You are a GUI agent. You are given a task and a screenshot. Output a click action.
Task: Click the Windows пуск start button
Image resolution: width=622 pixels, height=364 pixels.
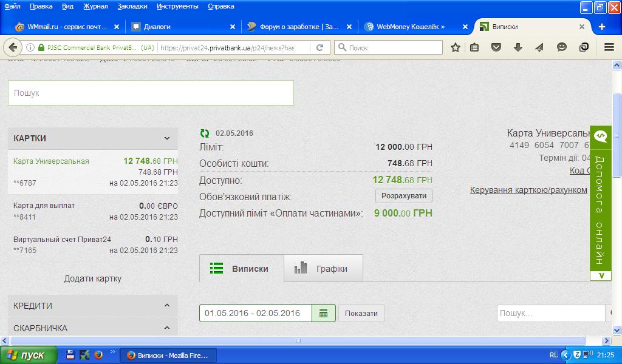tap(29, 355)
